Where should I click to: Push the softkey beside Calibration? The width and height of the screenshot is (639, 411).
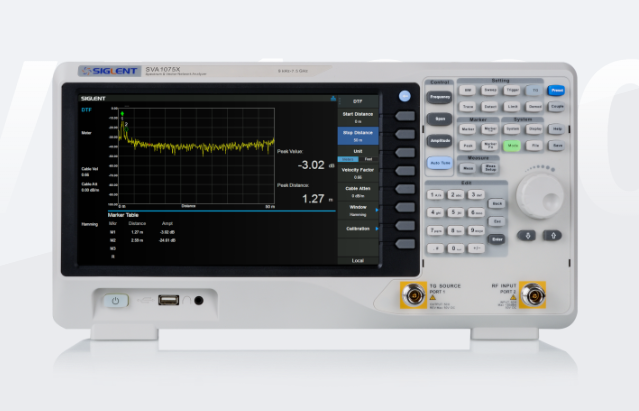pos(405,226)
